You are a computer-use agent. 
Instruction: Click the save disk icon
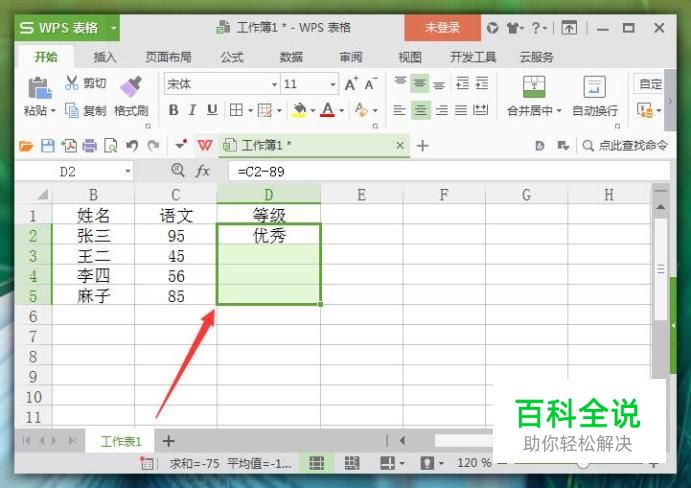(48, 145)
